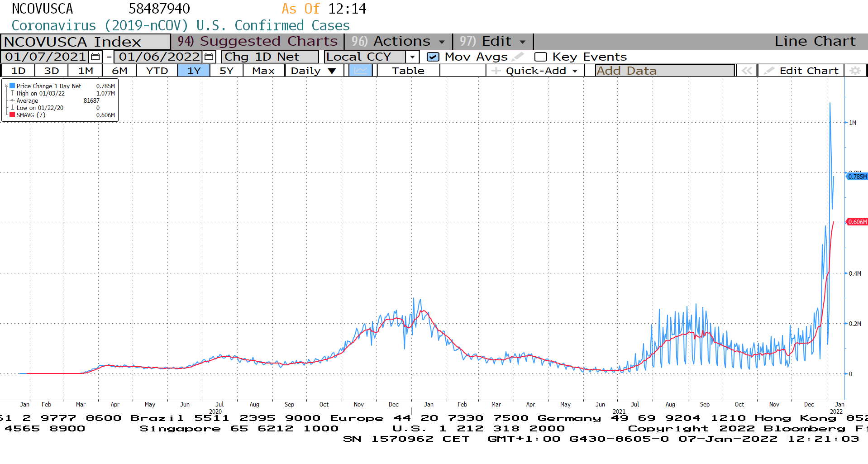The width and height of the screenshot is (868, 464).
Task: Click the blue 0.785M axis value label
Action: click(x=857, y=177)
